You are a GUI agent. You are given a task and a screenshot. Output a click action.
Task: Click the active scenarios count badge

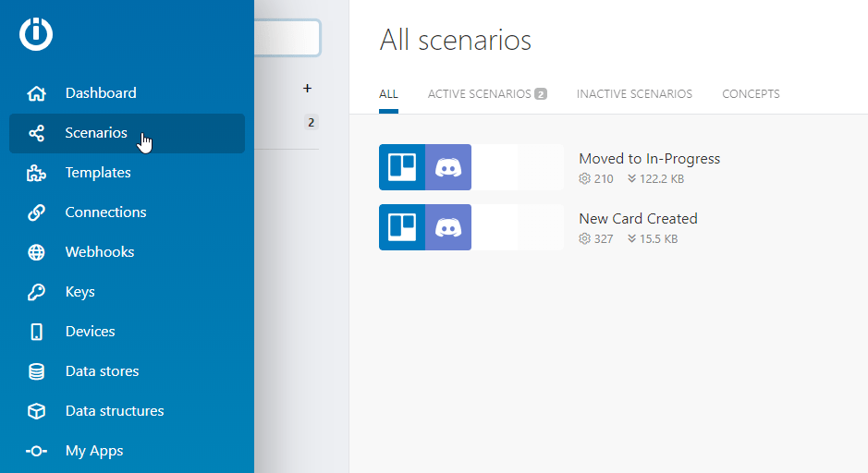tap(541, 94)
